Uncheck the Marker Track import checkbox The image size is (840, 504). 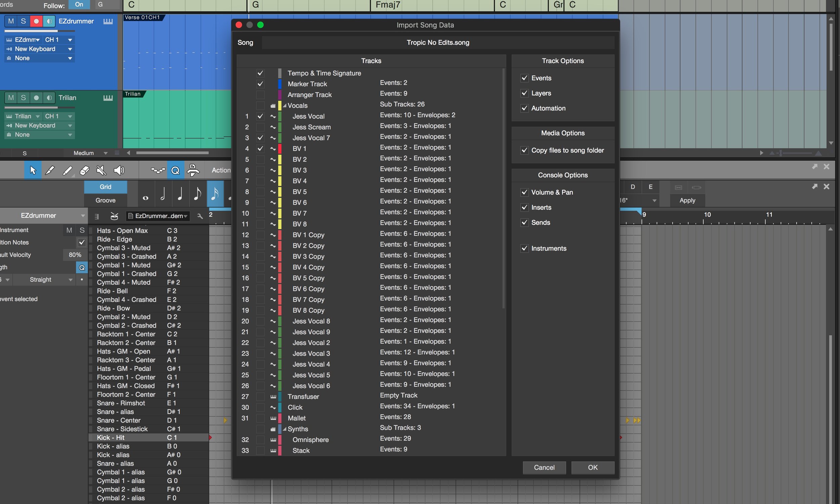point(260,84)
